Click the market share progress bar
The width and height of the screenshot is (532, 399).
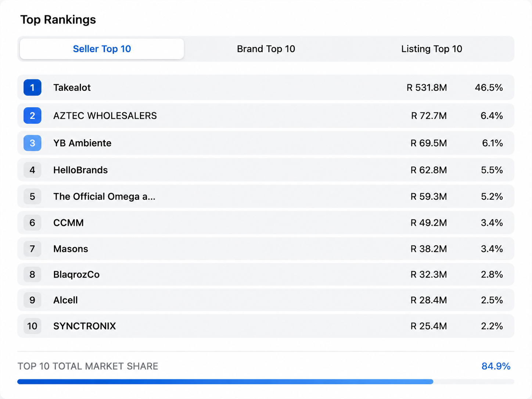[x=266, y=382]
